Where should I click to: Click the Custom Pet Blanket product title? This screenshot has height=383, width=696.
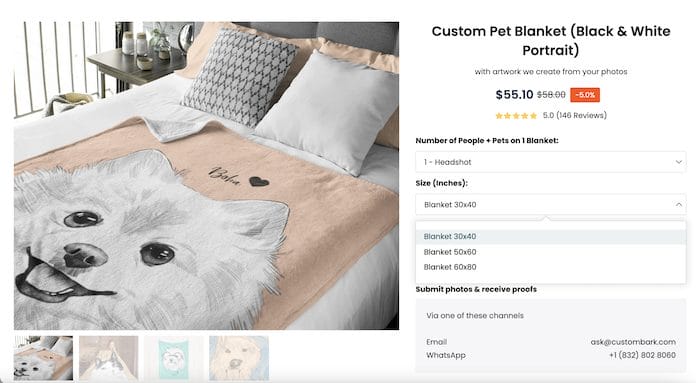coord(551,40)
